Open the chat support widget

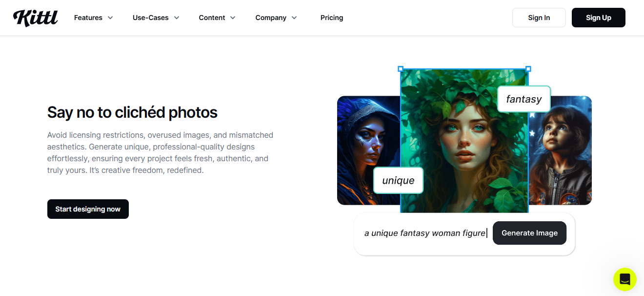click(624, 279)
